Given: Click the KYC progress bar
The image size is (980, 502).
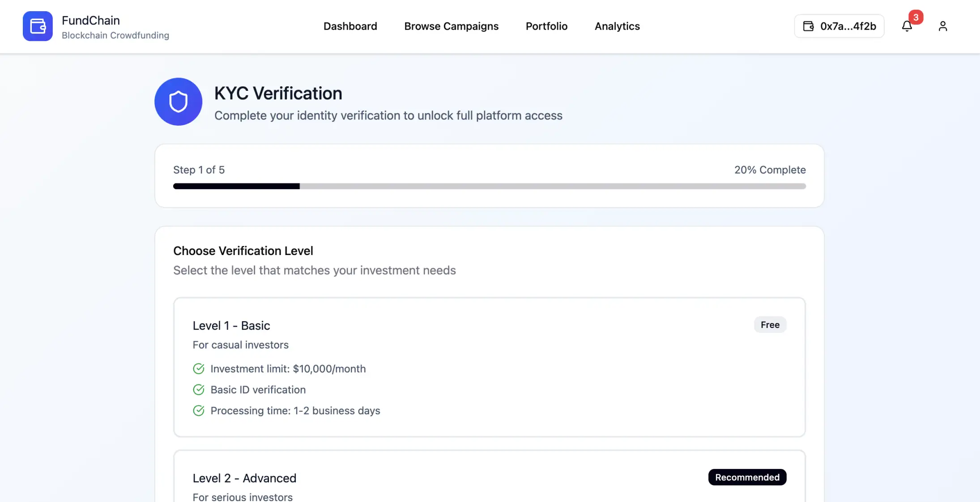Looking at the screenshot, I should (489, 186).
